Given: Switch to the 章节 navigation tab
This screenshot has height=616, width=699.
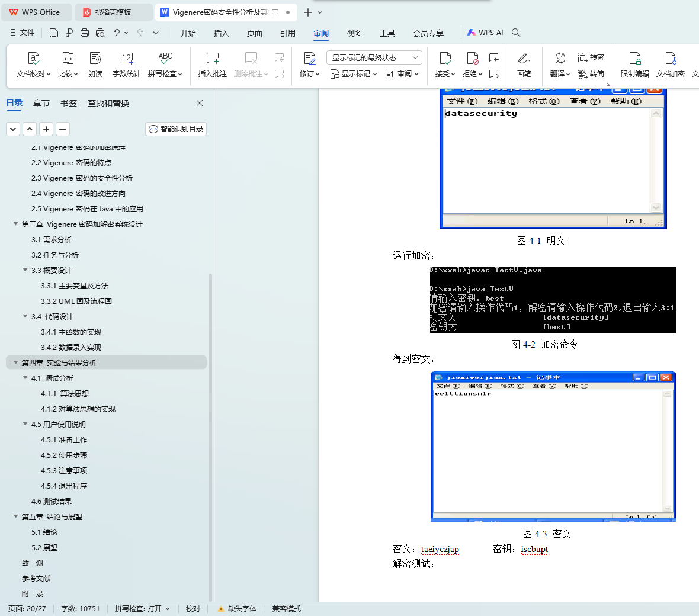Looking at the screenshot, I should [41, 103].
